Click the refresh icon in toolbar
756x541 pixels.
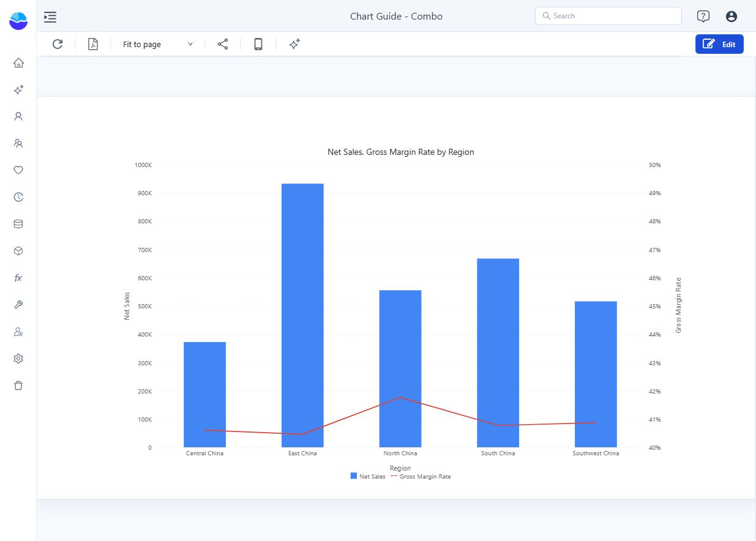(58, 44)
